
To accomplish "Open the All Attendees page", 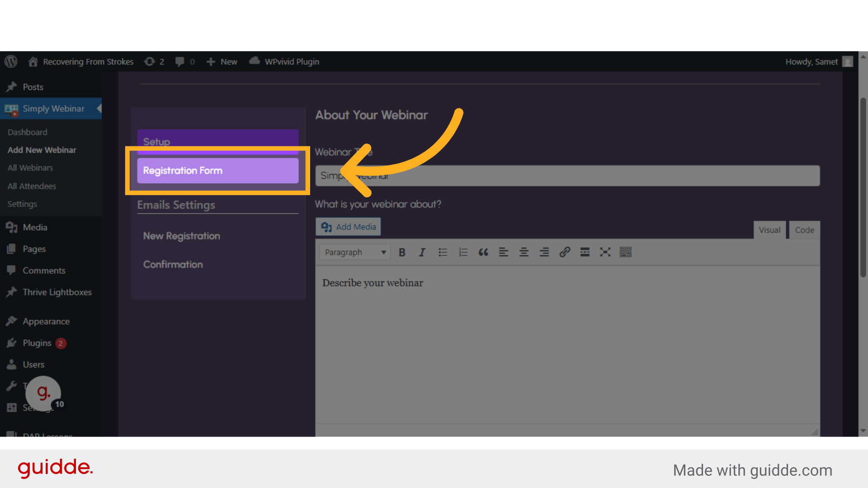I will (x=32, y=186).
